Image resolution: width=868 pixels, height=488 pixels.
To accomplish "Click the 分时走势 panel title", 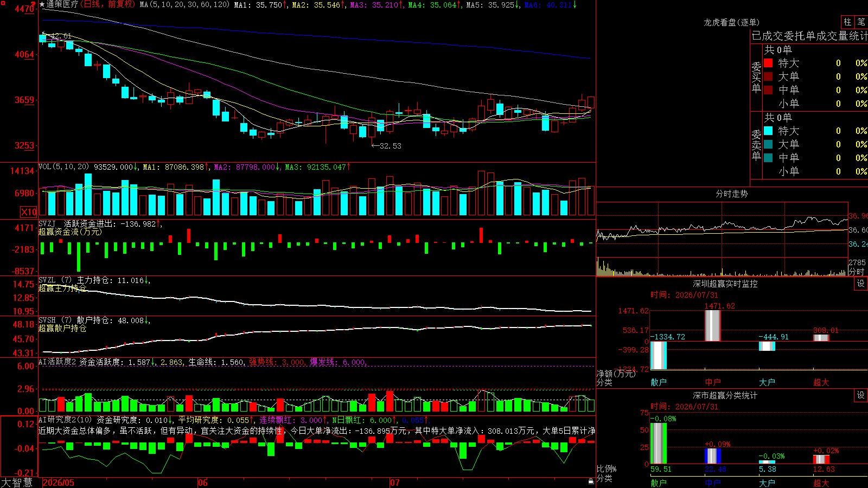I will pyautogui.click(x=731, y=194).
